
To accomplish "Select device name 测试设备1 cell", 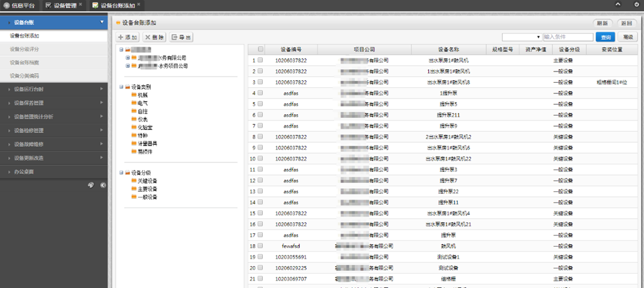I will [448, 257].
